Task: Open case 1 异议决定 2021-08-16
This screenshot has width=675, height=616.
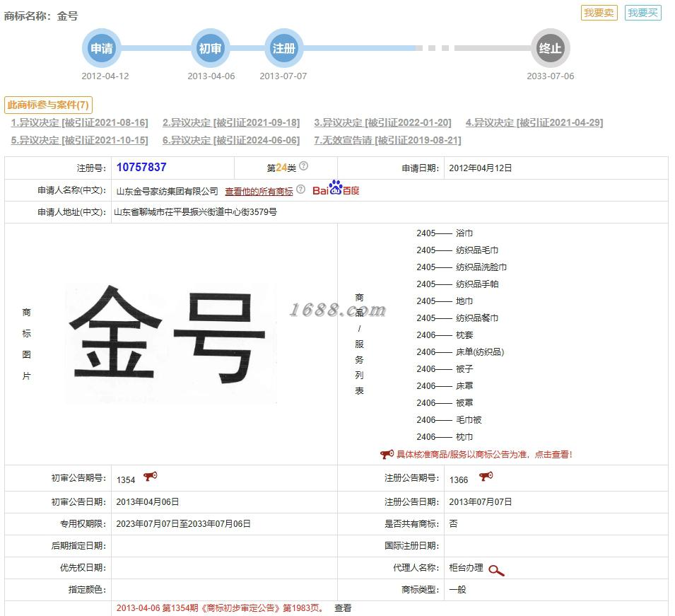Action: (80, 123)
